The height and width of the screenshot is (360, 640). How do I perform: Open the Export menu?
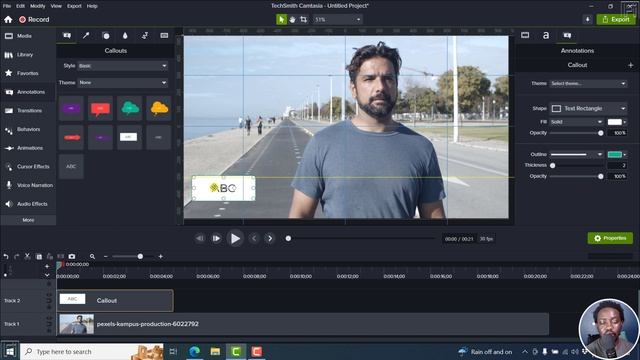click(x=74, y=6)
